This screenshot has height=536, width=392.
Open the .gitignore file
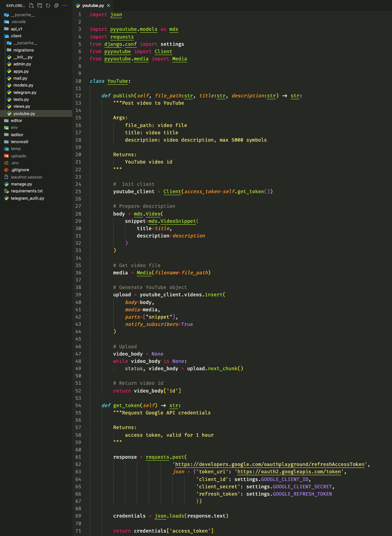coord(36,170)
